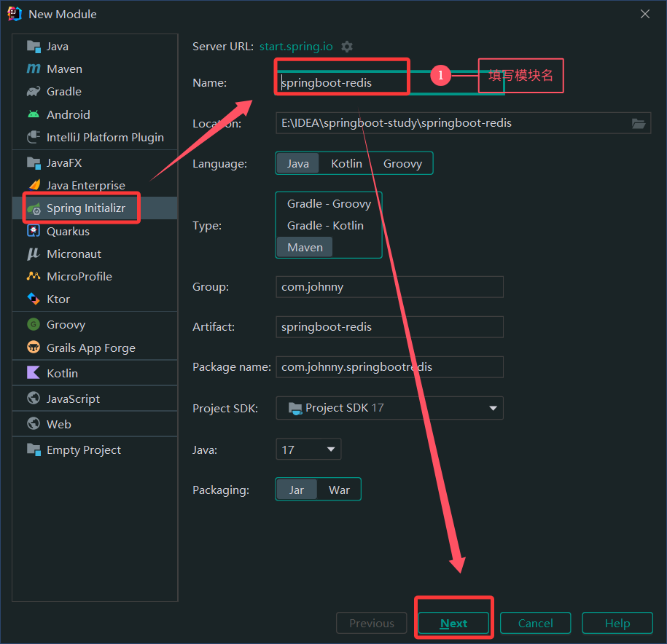The height and width of the screenshot is (644, 667).
Task: Select Kotlin as the language
Action: 346,163
